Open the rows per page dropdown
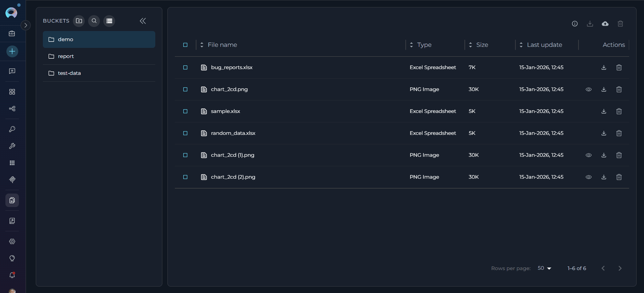The width and height of the screenshot is (644, 293). pos(544,268)
